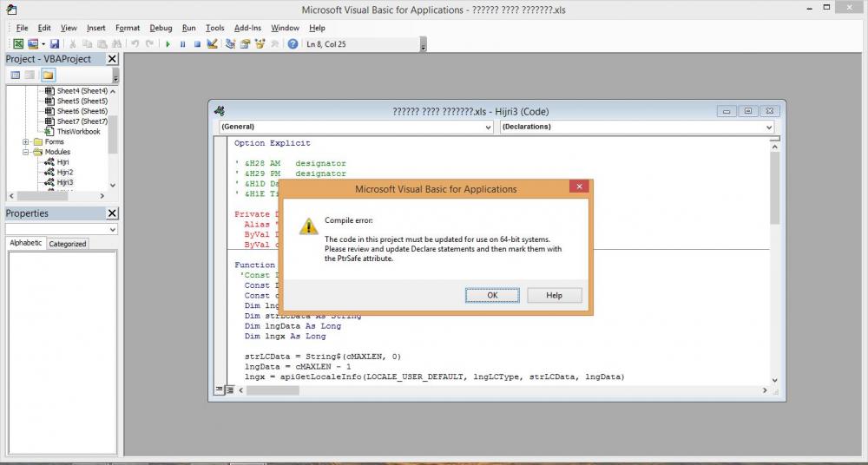868x465 pixels.
Task: Open the Edit menu
Action: point(44,28)
